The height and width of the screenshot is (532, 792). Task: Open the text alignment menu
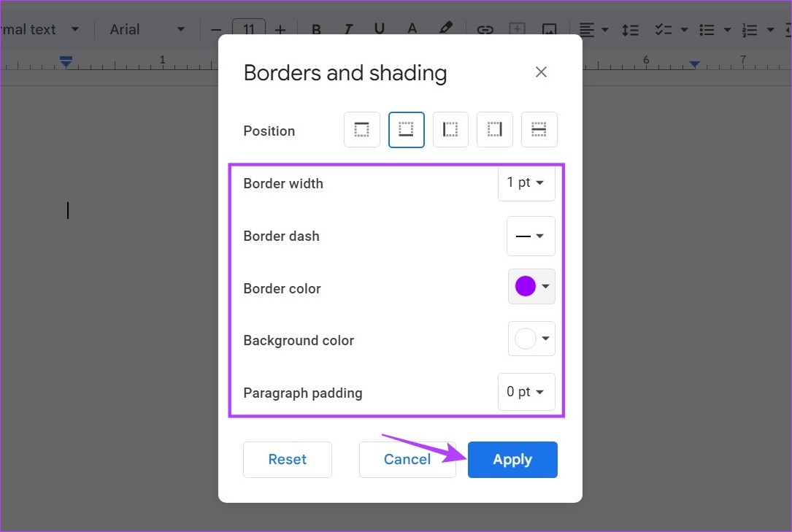[593, 30]
